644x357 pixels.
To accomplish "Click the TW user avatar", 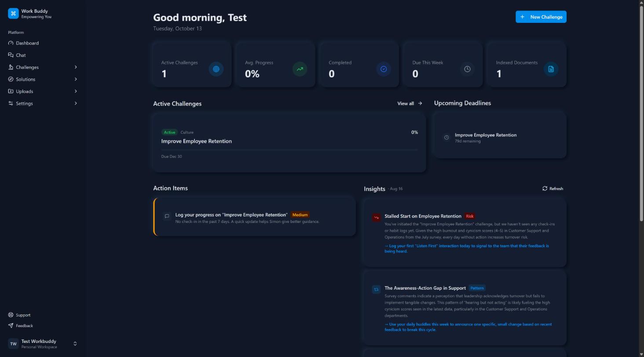I will (x=13, y=344).
